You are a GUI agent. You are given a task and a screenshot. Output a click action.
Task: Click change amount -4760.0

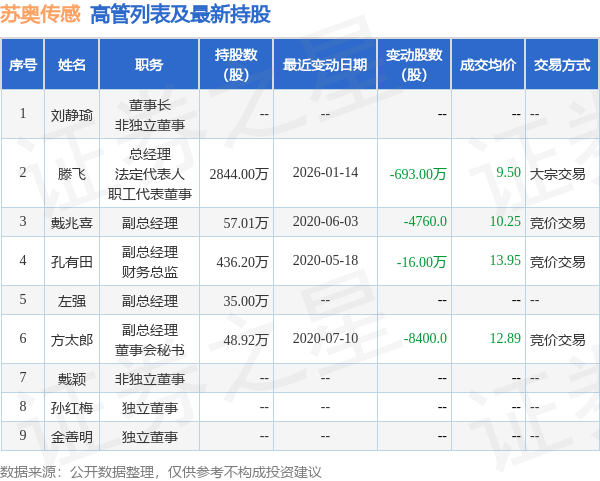(425, 222)
